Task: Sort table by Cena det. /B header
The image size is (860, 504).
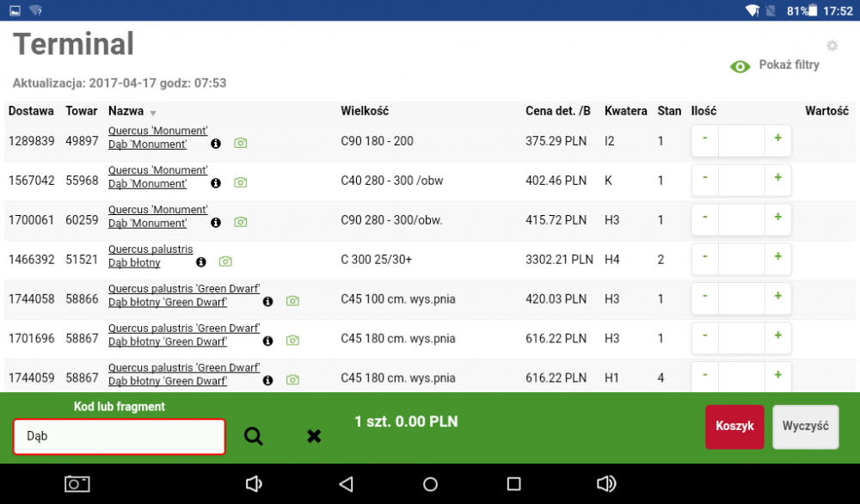Action: coord(557,111)
